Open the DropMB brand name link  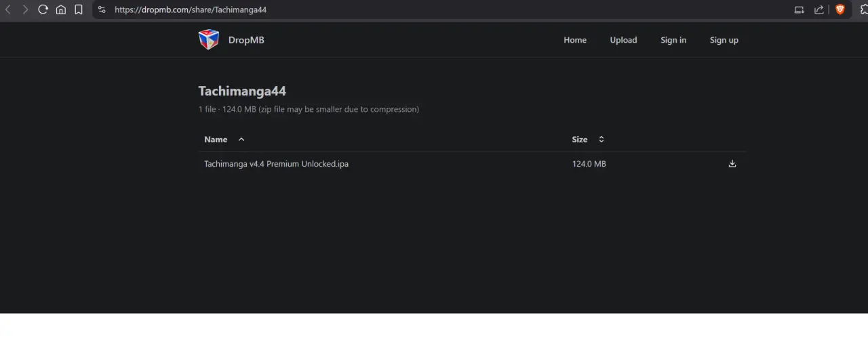(x=246, y=40)
